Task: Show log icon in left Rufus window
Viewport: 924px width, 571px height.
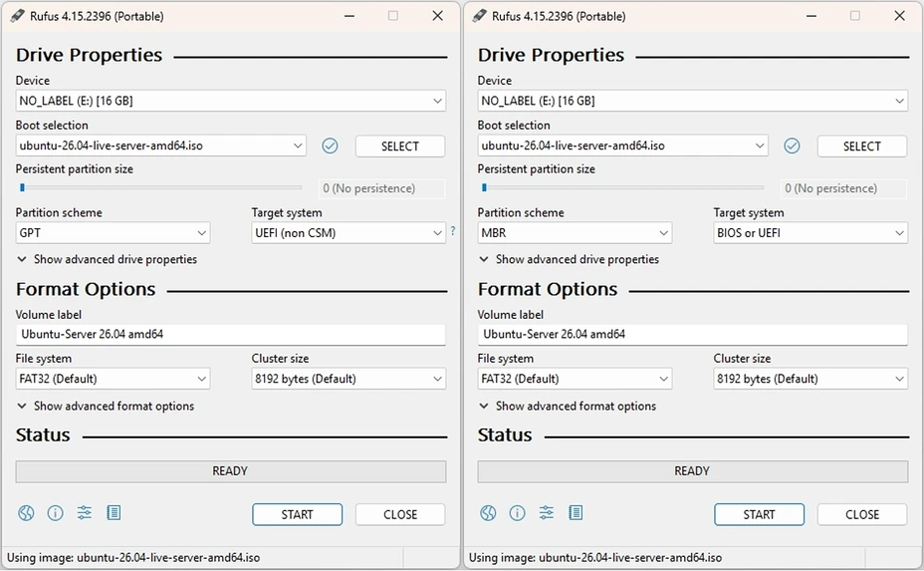Action: tap(114, 512)
